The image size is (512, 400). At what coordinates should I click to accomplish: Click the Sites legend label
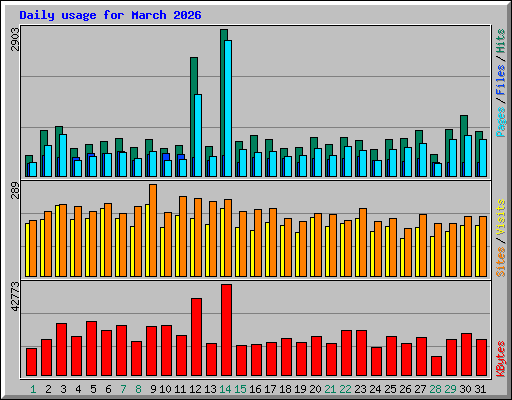tap(501, 263)
